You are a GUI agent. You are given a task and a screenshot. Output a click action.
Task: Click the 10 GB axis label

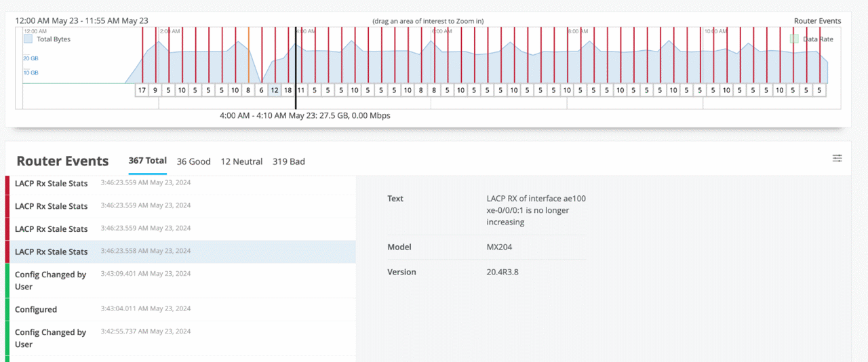(x=31, y=73)
